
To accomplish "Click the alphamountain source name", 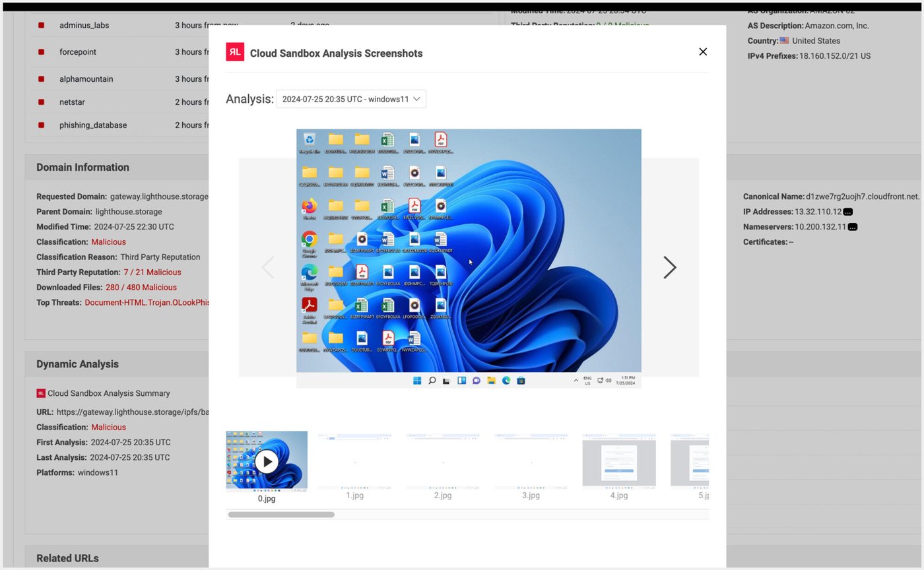I will click(x=86, y=79).
